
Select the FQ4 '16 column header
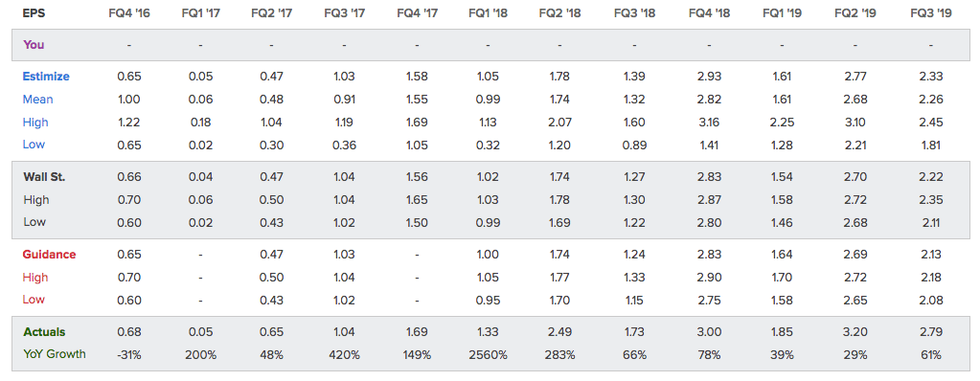[129, 12]
